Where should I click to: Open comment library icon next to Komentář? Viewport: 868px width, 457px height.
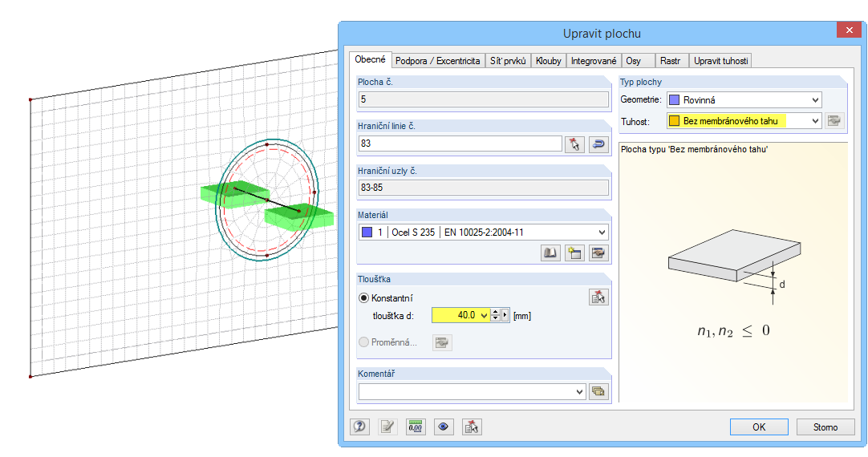(x=598, y=391)
